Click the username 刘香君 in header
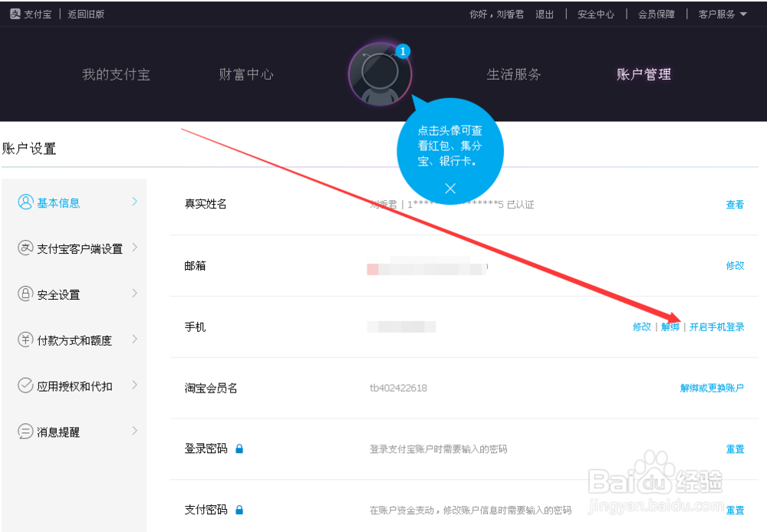 pyautogui.click(x=510, y=14)
